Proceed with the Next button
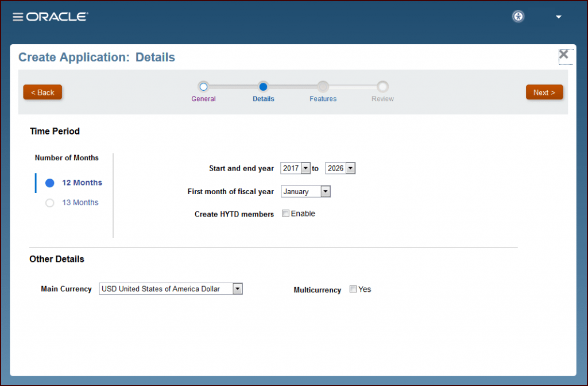Image resolution: width=588 pixels, height=386 pixels. [544, 92]
